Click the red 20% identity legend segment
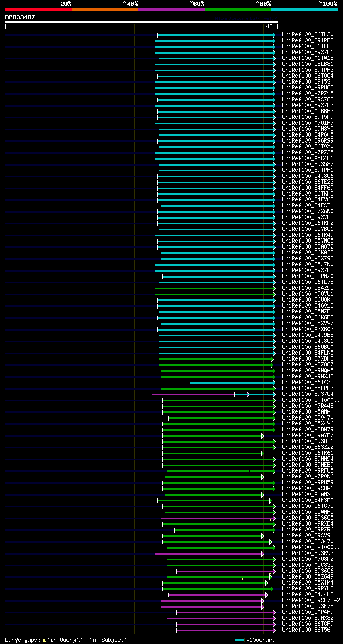 tap(38, 10)
